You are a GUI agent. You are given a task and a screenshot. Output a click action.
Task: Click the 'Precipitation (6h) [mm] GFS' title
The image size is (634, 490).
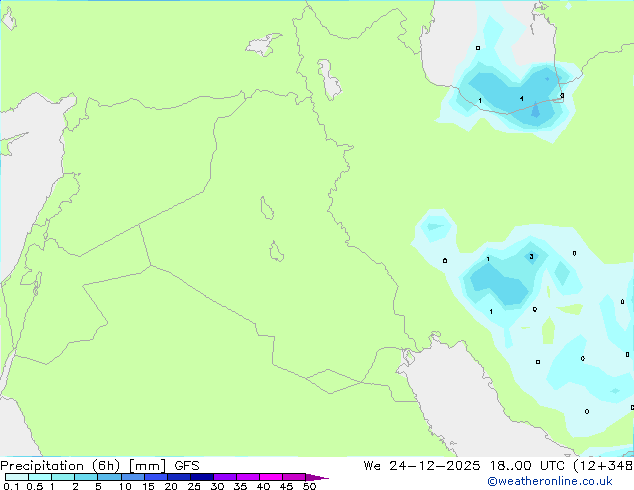tap(100, 466)
